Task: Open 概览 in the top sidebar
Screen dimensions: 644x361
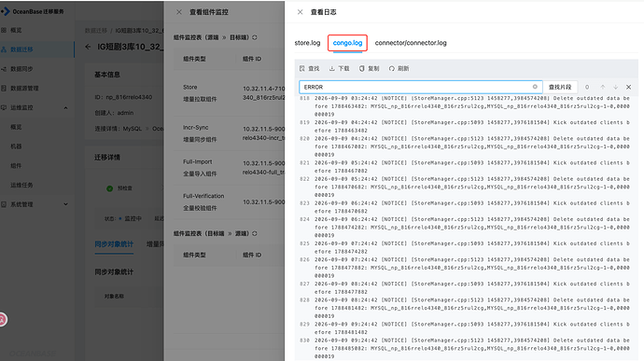Action: [x=16, y=30]
